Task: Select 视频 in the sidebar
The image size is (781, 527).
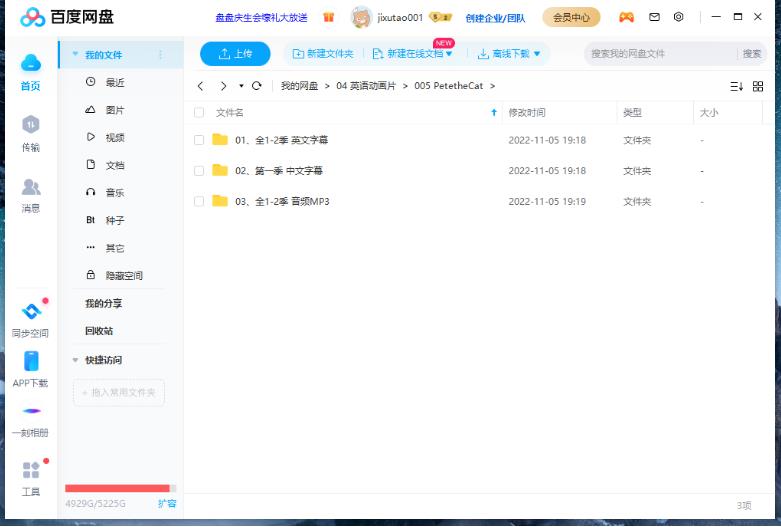Action: point(115,137)
